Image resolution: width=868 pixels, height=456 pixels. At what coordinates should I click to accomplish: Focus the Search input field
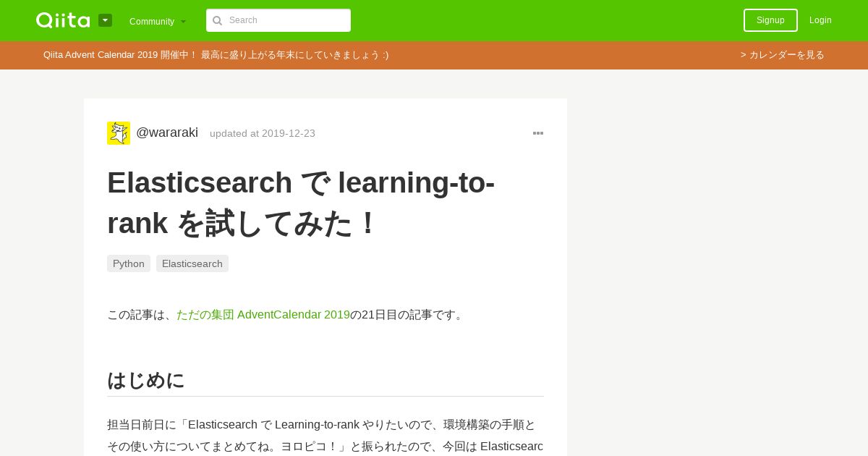click(278, 20)
